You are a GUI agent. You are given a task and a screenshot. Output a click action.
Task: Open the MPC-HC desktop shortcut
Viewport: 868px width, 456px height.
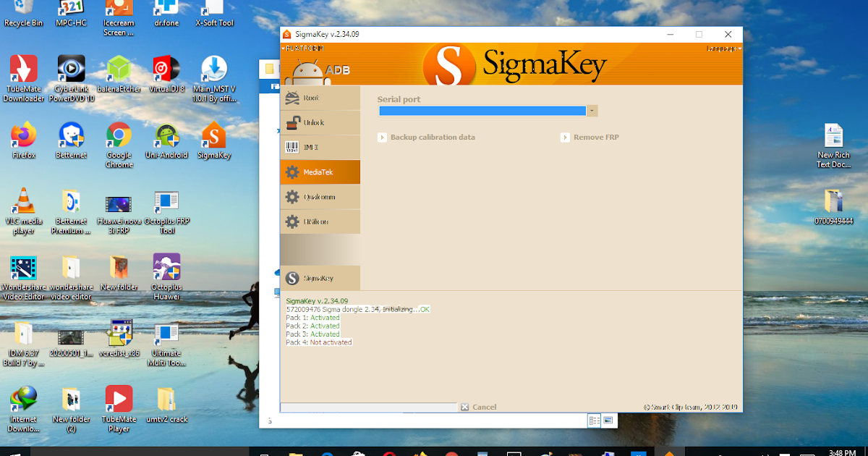coord(71,14)
